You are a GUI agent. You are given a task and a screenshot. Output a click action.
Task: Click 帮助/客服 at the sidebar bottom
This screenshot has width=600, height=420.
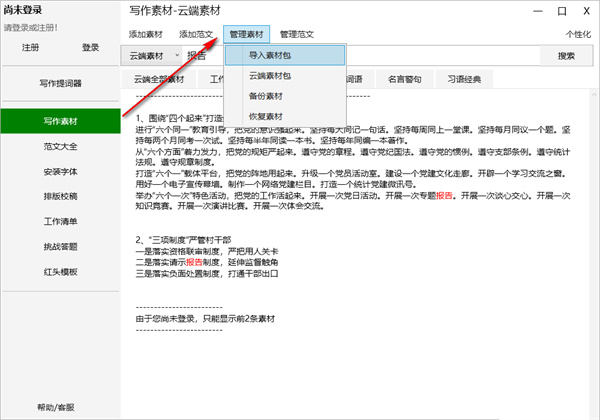click(x=57, y=406)
